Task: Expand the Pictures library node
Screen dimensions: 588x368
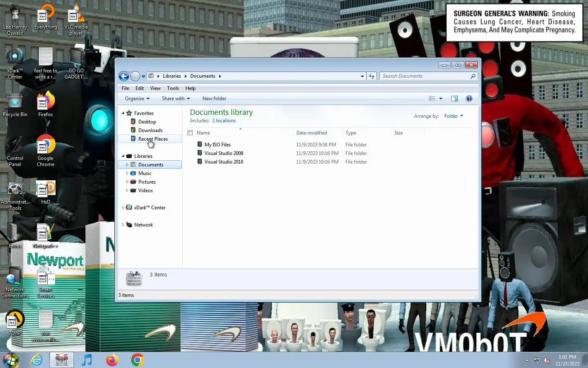Action: pyautogui.click(x=127, y=182)
